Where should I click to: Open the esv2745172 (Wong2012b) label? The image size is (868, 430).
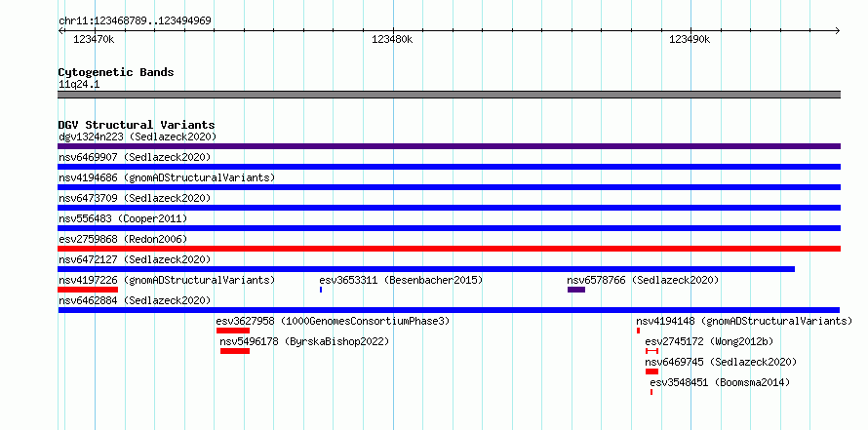pyautogui.click(x=710, y=341)
